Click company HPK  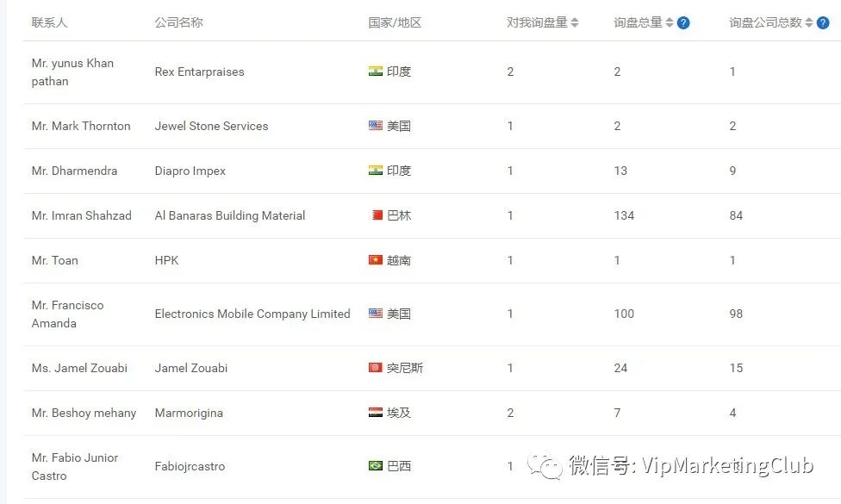click(x=166, y=260)
